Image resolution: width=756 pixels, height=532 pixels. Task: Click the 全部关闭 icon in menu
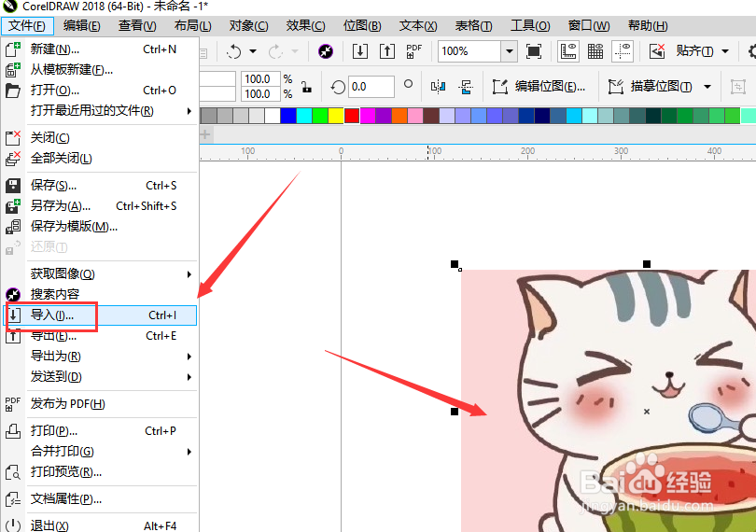point(13,159)
